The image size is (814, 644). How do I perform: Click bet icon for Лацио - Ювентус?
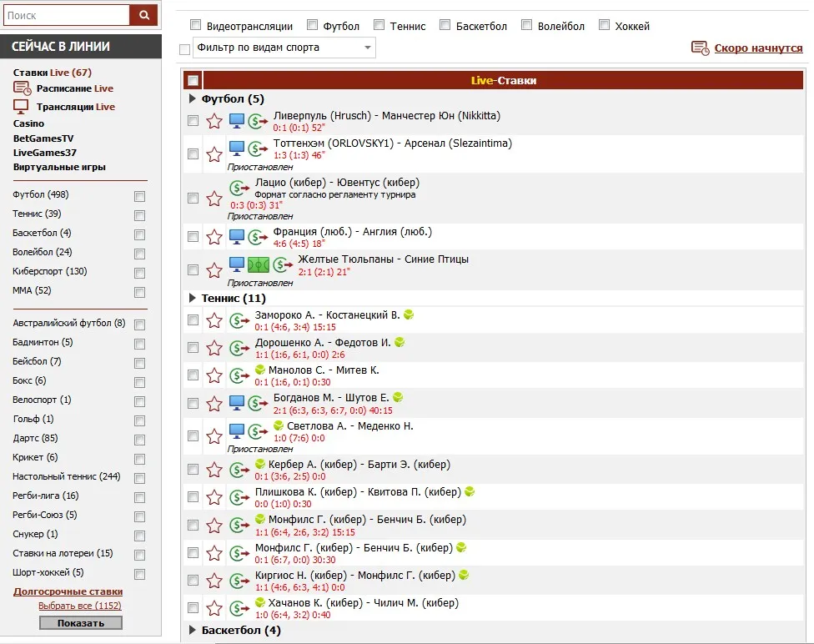[x=239, y=188]
